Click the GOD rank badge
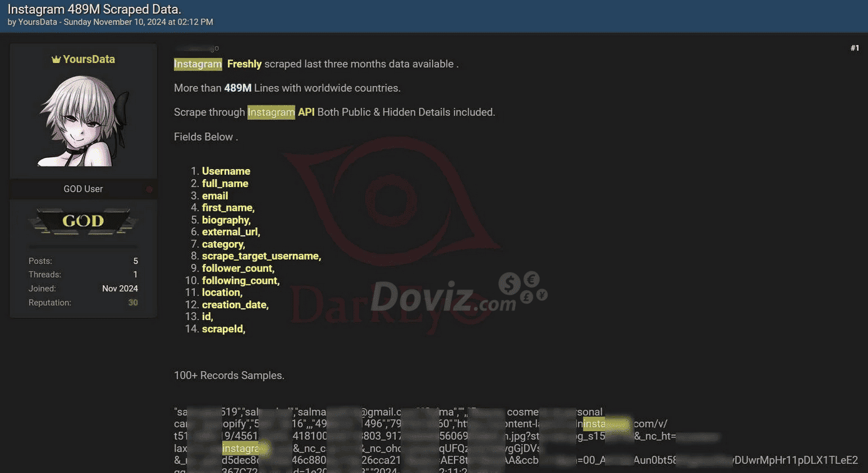 83,221
